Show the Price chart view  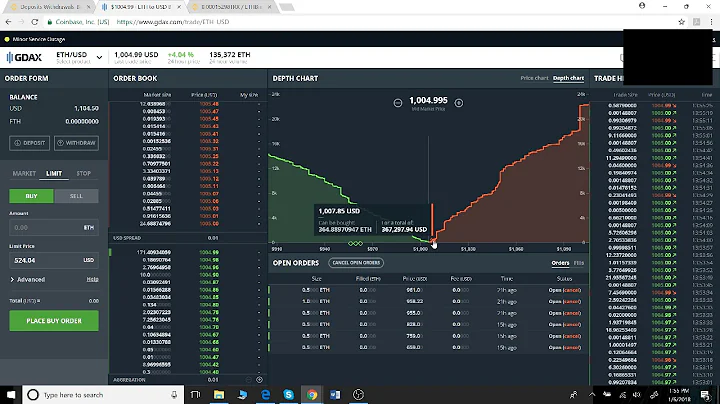(x=534, y=78)
